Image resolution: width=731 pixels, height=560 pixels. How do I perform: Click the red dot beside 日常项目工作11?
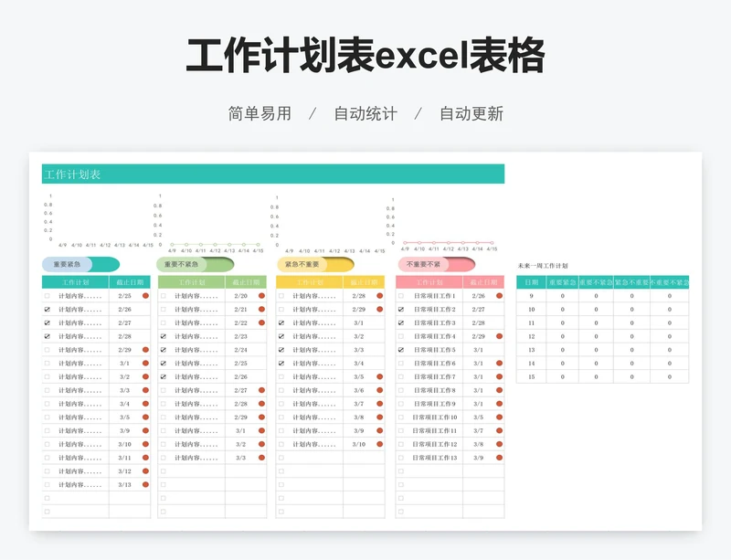pyautogui.click(x=499, y=431)
